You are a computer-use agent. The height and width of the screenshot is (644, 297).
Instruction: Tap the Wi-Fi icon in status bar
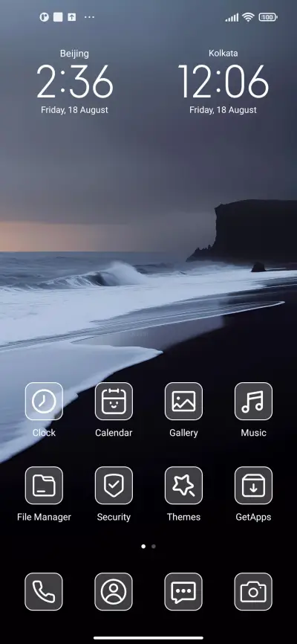coord(248,17)
